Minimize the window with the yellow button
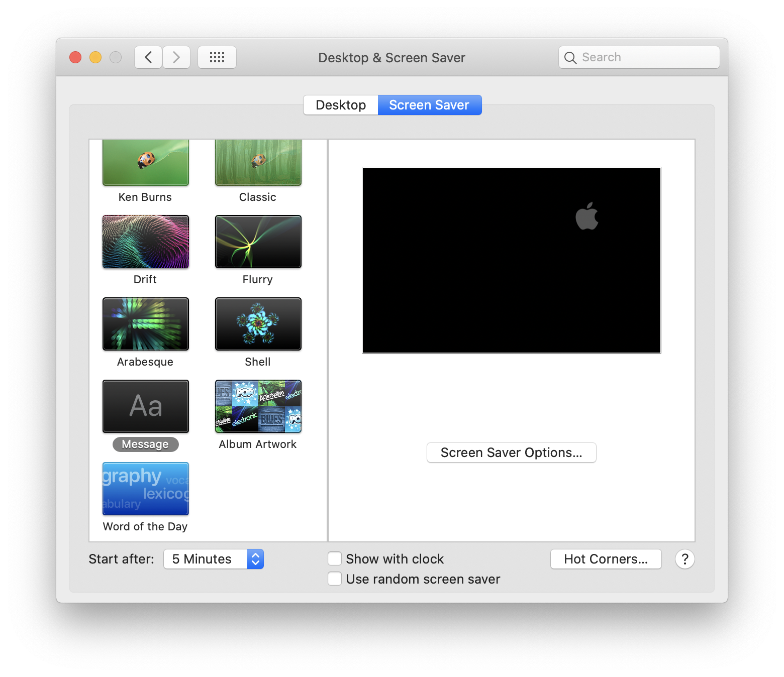Screen dimensions: 784x677 [95, 57]
